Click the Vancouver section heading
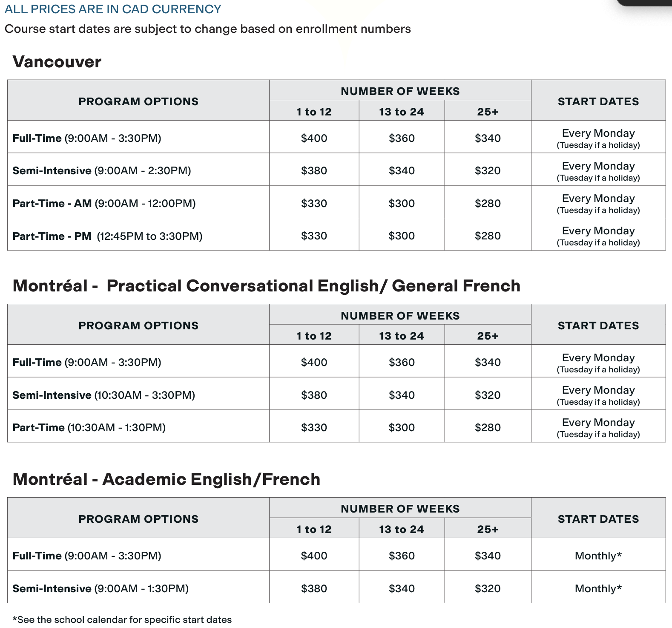The height and width of the screenshot is (628, 672). [x=57, y=62]
